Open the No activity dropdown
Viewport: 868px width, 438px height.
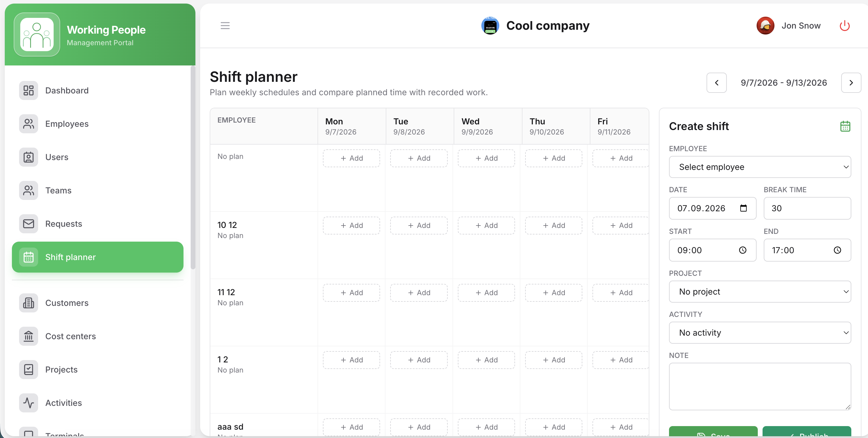760,333
